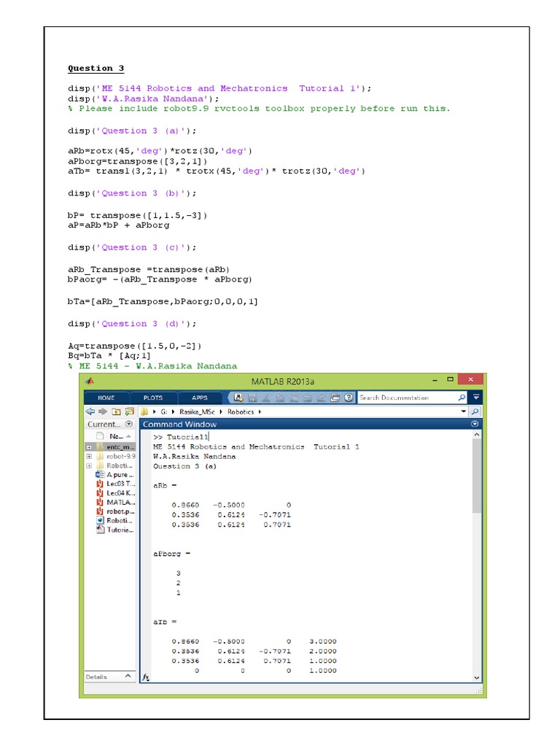Switch to the PLOTS tab
560x747 pixels.
click(x=153, y=398)
